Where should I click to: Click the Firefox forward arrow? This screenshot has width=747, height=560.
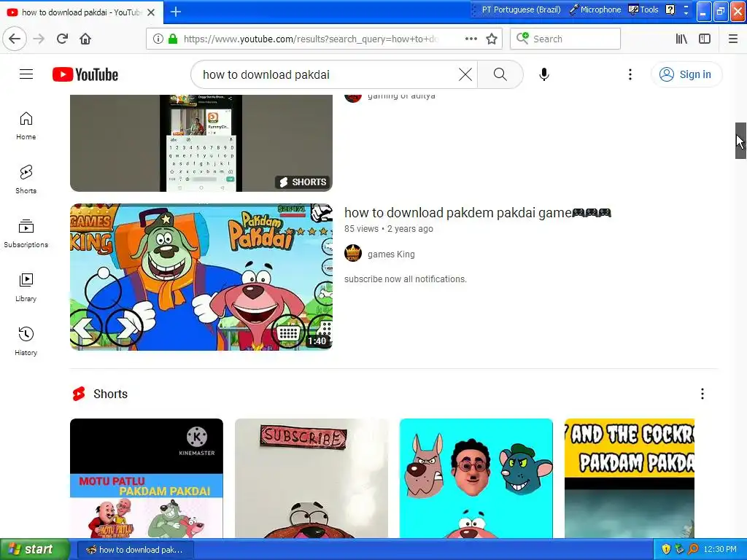click(39, 39)
